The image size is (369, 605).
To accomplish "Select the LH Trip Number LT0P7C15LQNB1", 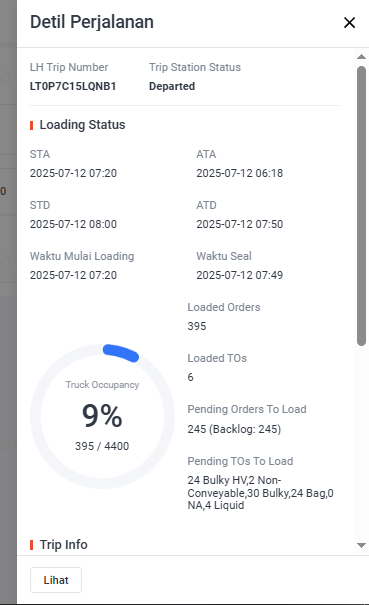I will [73, 86].
